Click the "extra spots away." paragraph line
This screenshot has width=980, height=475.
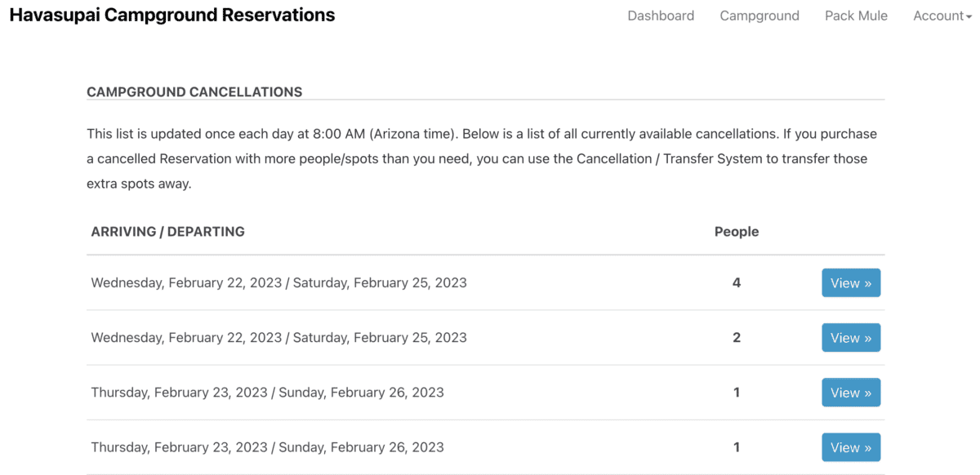139,184
